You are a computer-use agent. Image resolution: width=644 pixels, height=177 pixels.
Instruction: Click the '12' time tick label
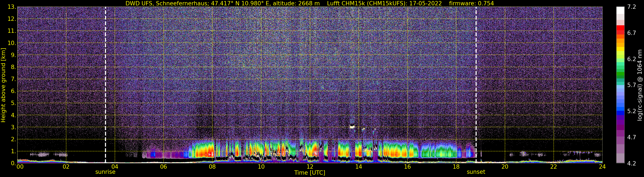[x=310, y=167]
